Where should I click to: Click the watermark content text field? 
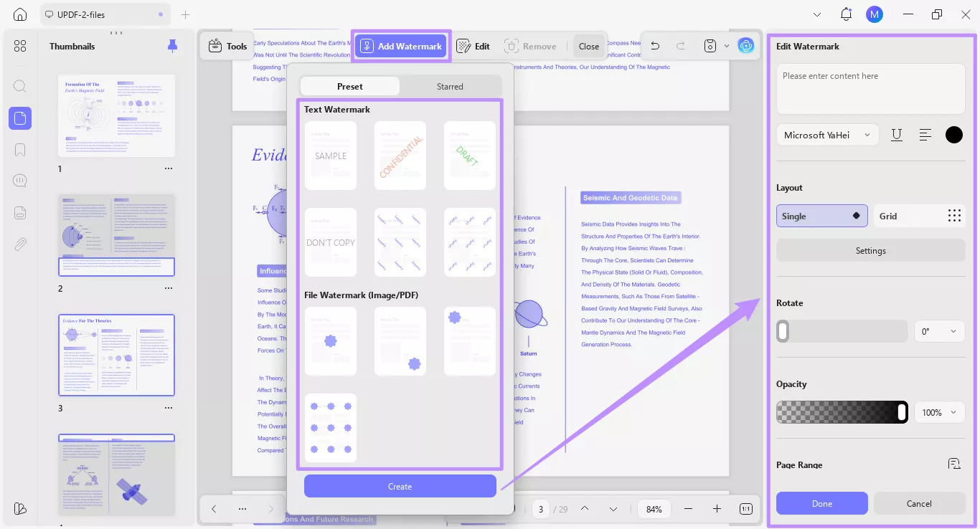[x=871, y=90]
